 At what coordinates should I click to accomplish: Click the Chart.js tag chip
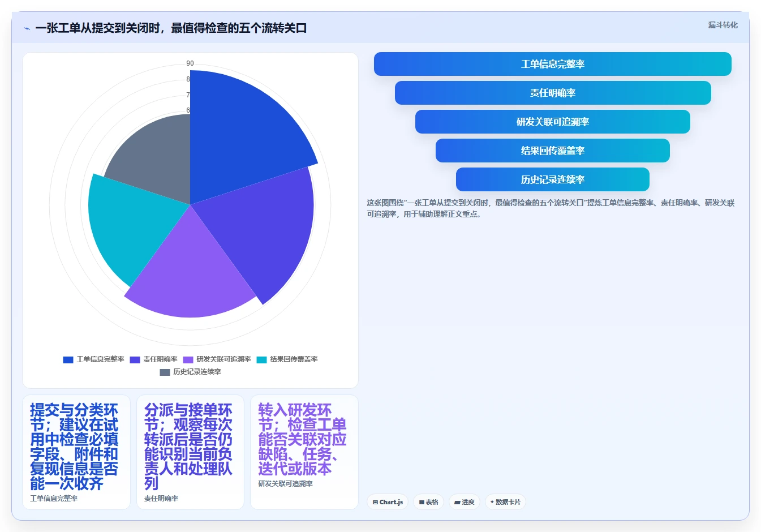(x=388, y=502)
